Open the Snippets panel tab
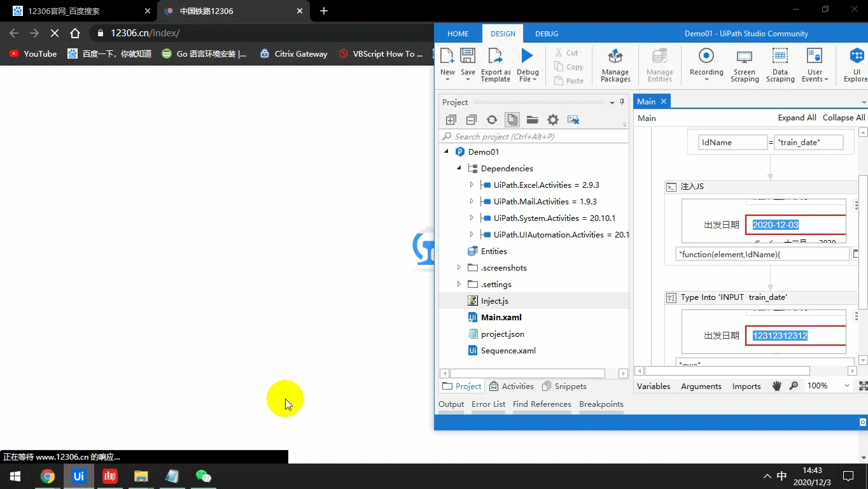 point(564,386)
